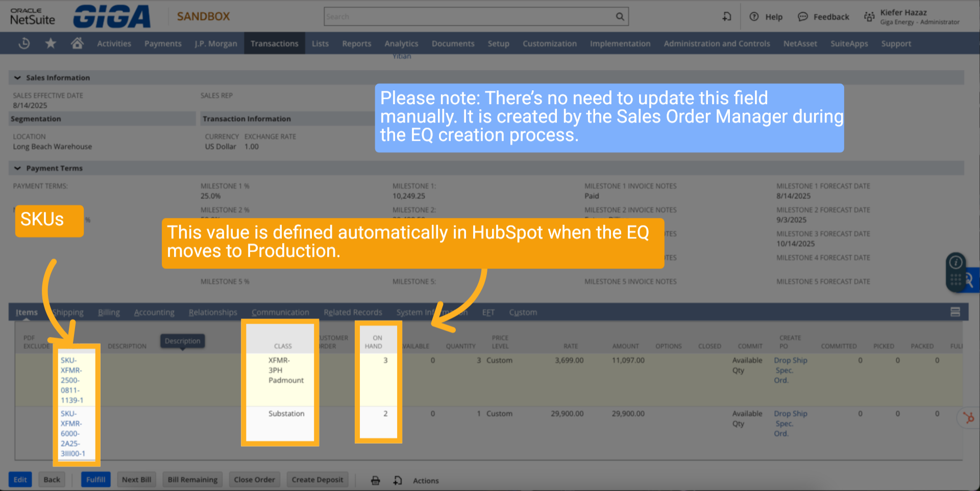Go to the Home house icon

(x=77, y=43)
